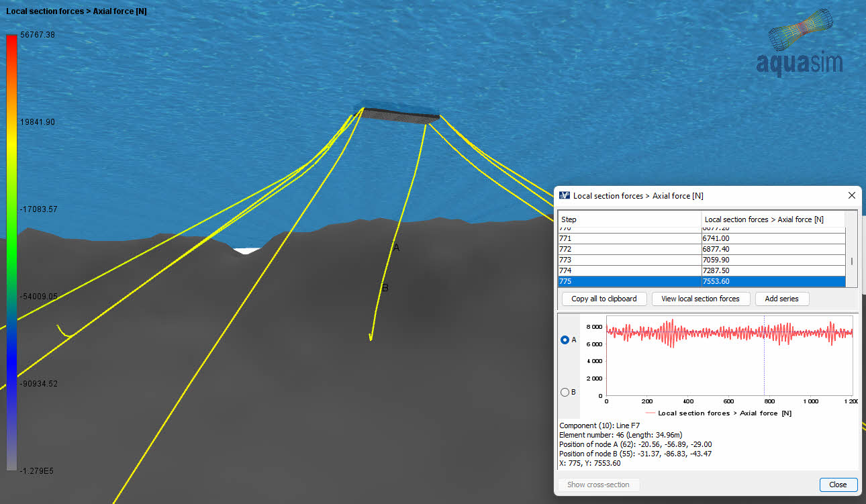Select highlighted row for step 775
866x504 pixels.
(x=702, y=281)
